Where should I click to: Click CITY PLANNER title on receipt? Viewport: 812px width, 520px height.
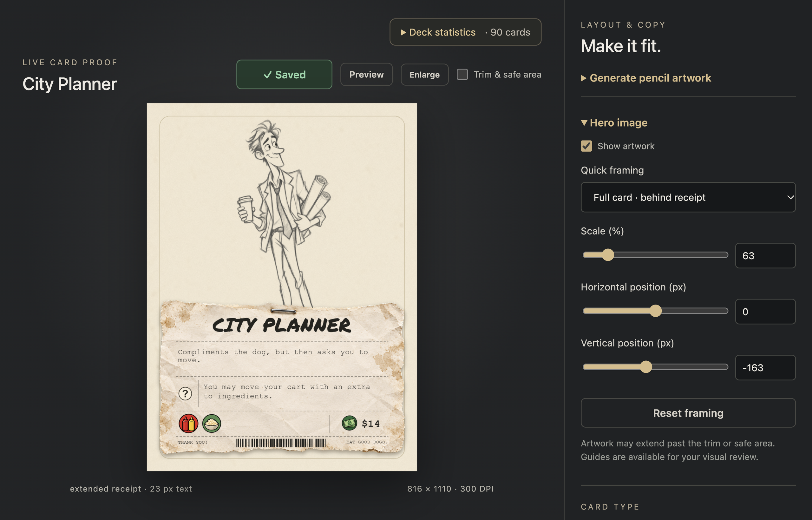point(281,325)
